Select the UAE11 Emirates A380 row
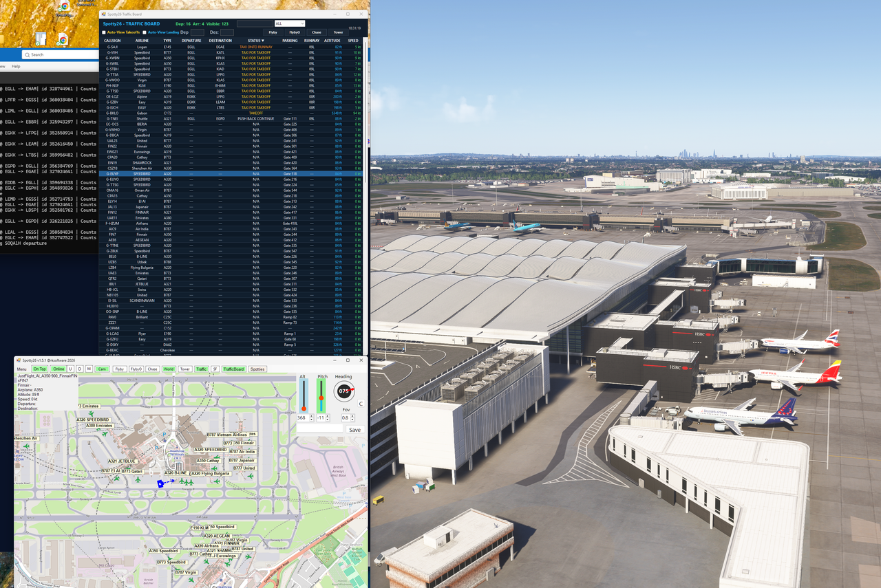 click(231, 218)
